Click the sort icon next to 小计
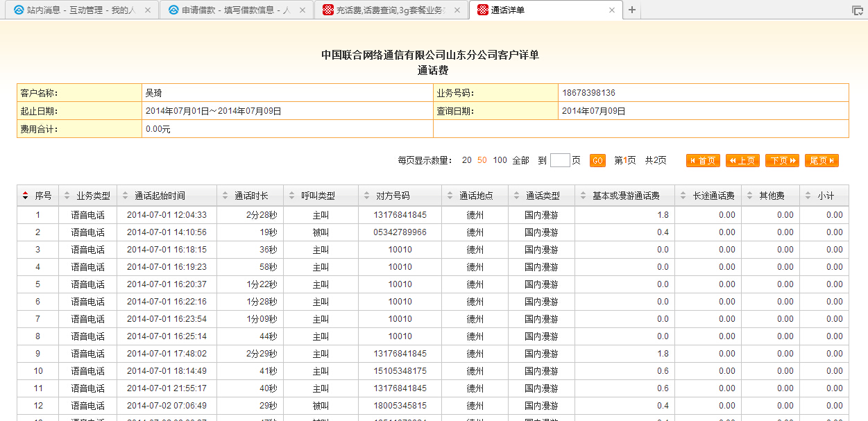This screenshot has height=421, width=868. click(808, 196)
